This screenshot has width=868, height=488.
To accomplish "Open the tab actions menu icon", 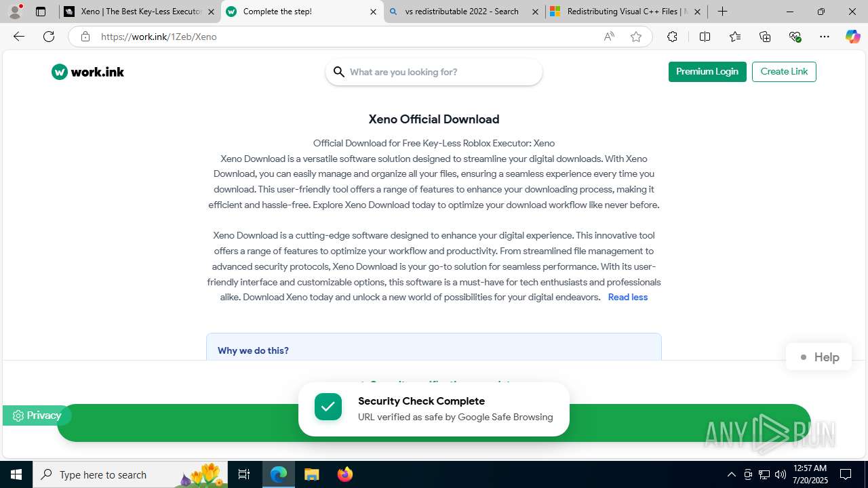I will pyautogui.click(x=41, y=12).
